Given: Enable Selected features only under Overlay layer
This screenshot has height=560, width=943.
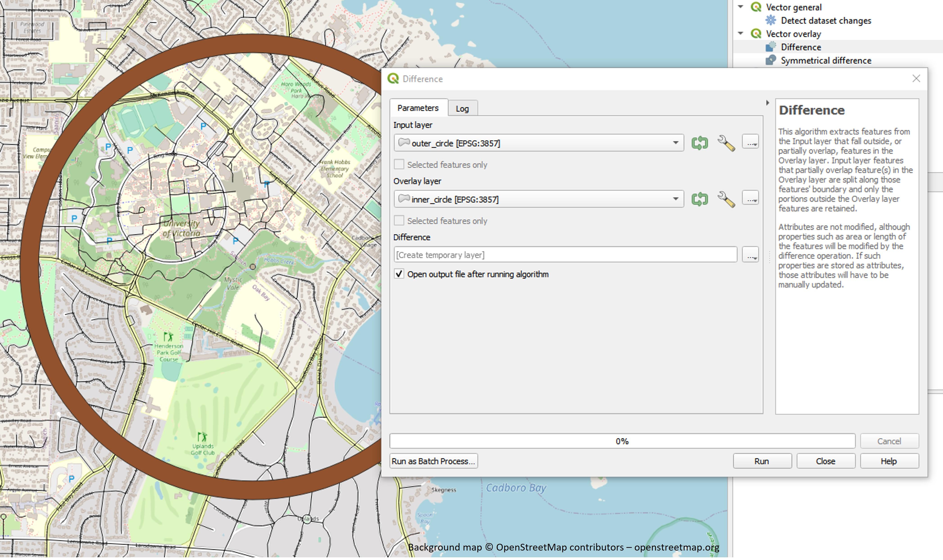Looking at the screenshot, I should click(399, 221).
